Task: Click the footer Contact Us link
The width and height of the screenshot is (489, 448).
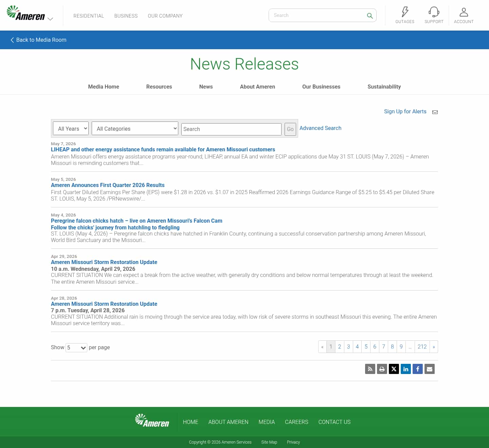Action: pos(334,422)
